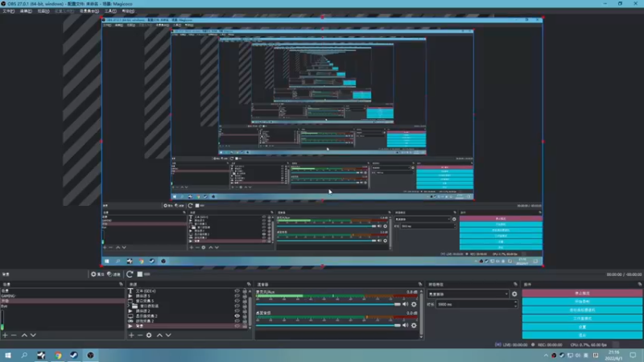Click stop media square icon in toolbar
The width and height of the screenshot is (644, 362).
point(139,274)
